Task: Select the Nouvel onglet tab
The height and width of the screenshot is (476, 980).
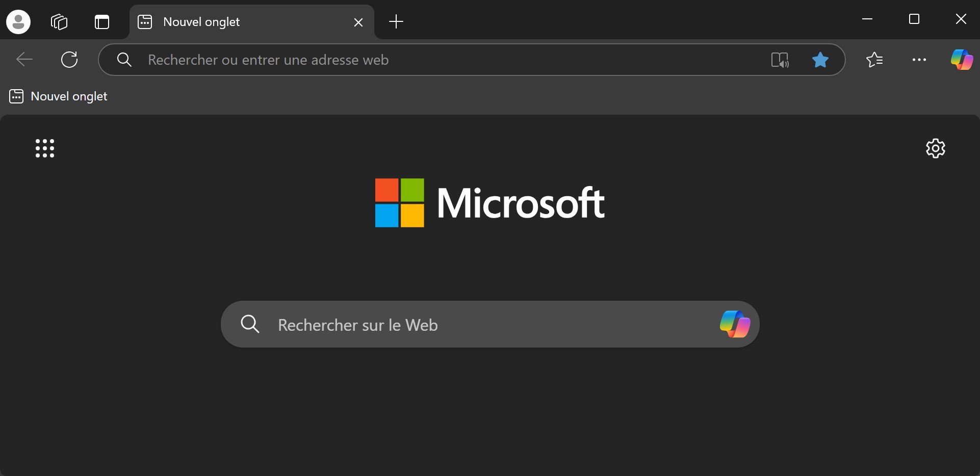Action: [x=252, y=22]
